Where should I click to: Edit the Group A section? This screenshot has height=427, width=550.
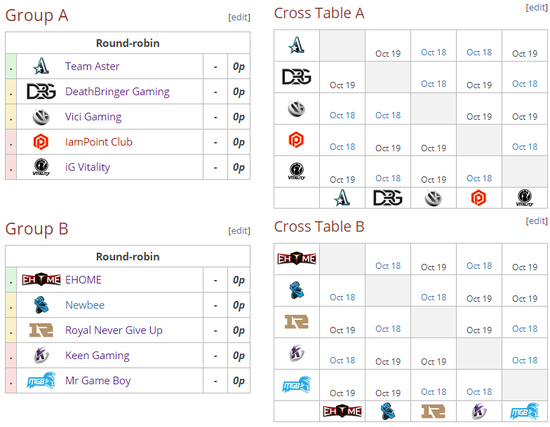tap(239, 17)
